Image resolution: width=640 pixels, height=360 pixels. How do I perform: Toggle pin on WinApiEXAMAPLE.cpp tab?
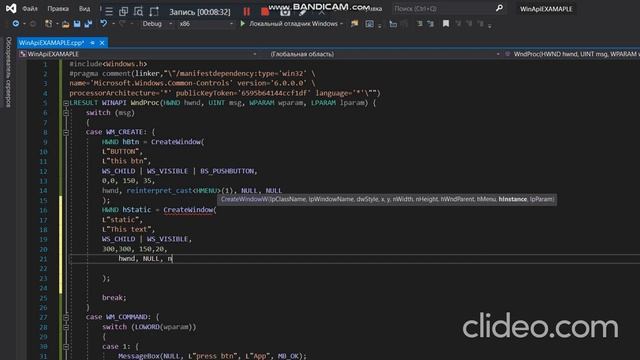(x=93, y=43)
